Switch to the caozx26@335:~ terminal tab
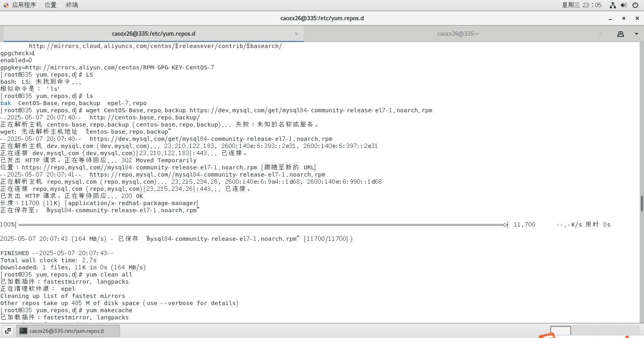 point(458,34)
